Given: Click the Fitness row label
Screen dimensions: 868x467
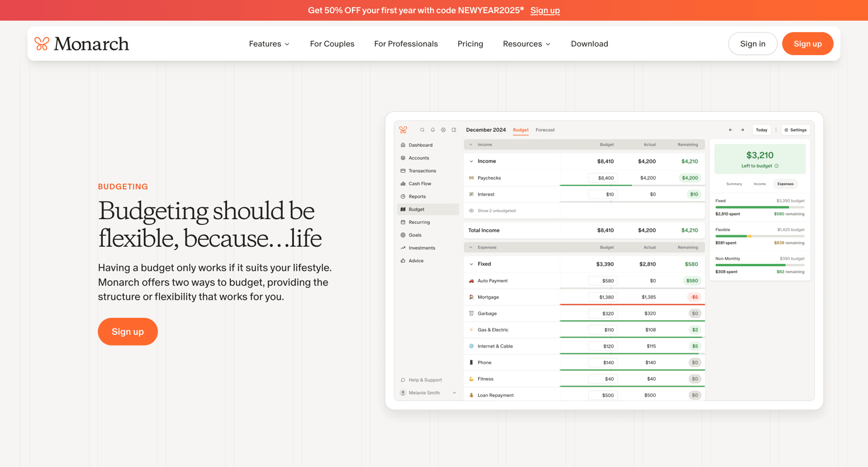Looking at the screenshot, I should point(486,379).
